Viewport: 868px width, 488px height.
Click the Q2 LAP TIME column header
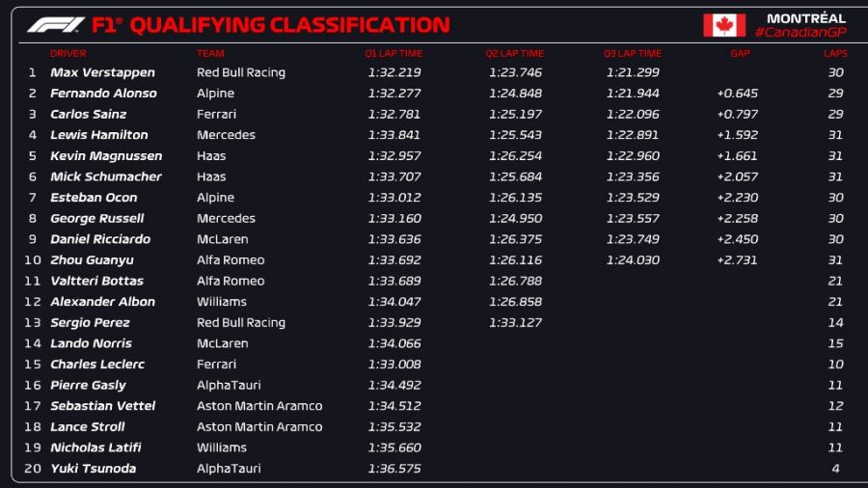pos(514,54)
